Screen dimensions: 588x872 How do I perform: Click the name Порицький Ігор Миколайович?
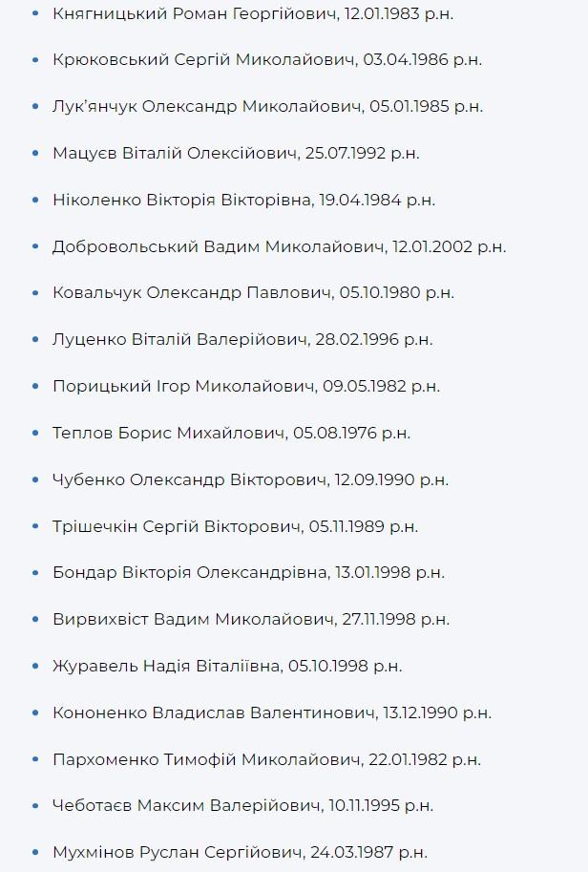(x=184, y=386)
